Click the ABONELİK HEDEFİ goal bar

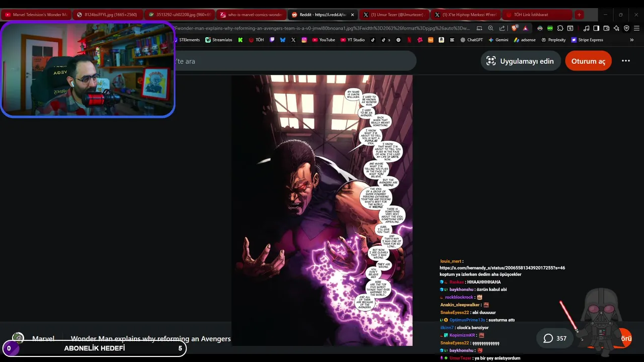[94, 348]
